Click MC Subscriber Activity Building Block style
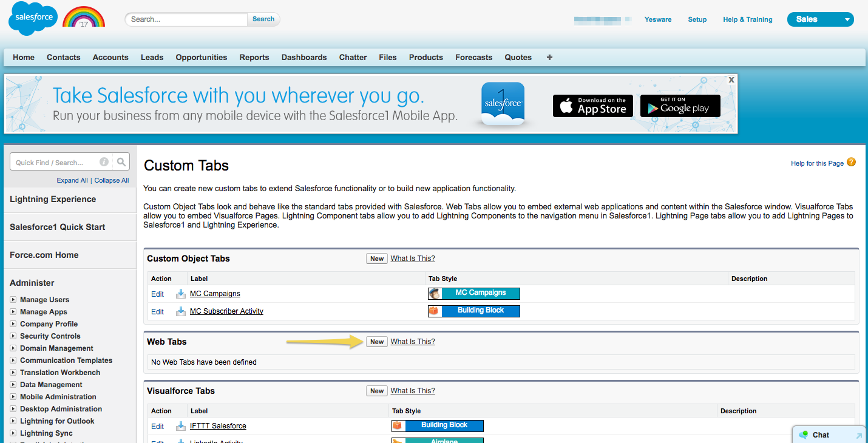Screen dimensions: 868x443 pyautogui.click(x=474, y=311)
